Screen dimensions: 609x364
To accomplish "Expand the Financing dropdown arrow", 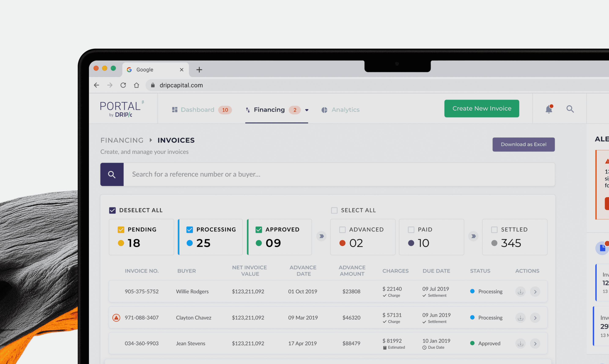I will (x=307, y=110).
